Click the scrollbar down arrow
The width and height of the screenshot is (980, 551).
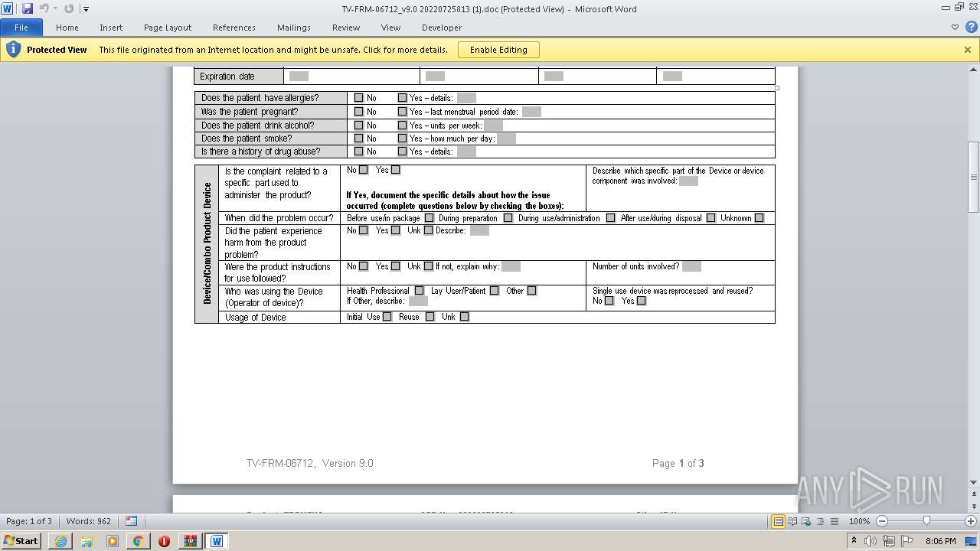pos(974,483)
